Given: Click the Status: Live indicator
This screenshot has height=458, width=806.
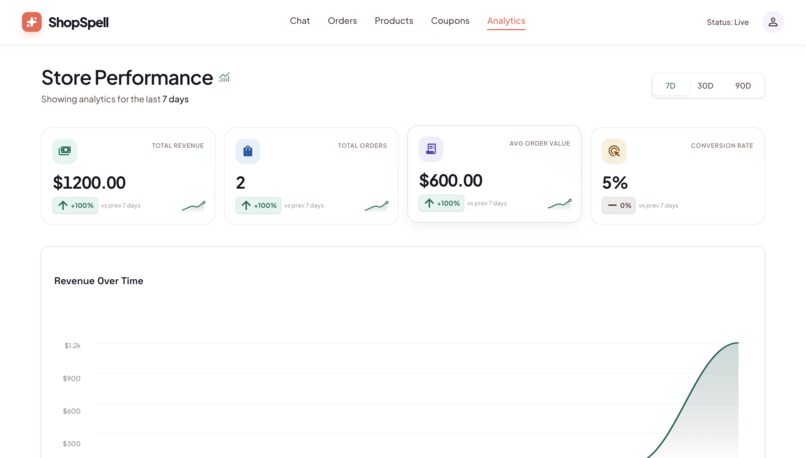Looking at the screenshot, I should 727,22.
